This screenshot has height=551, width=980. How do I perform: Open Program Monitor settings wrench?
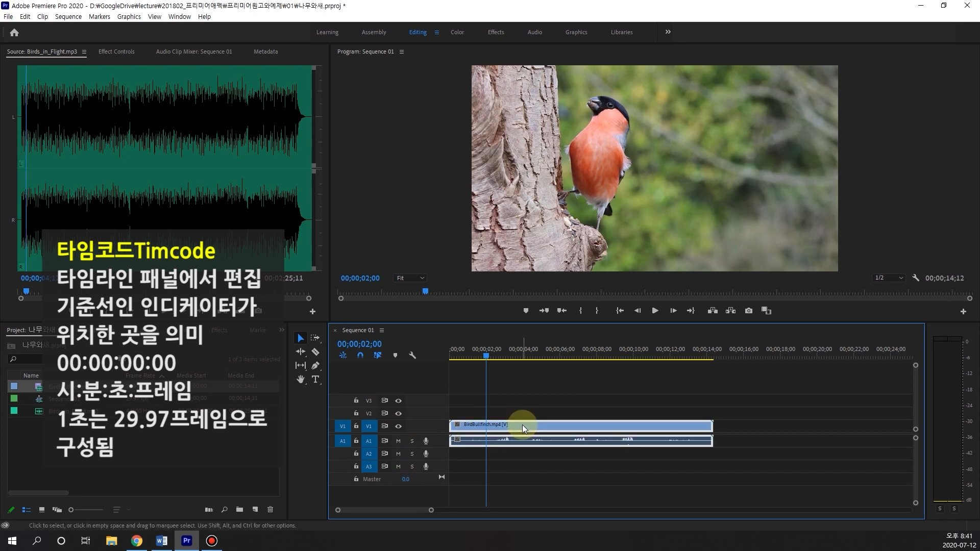(x=916, y=278)
